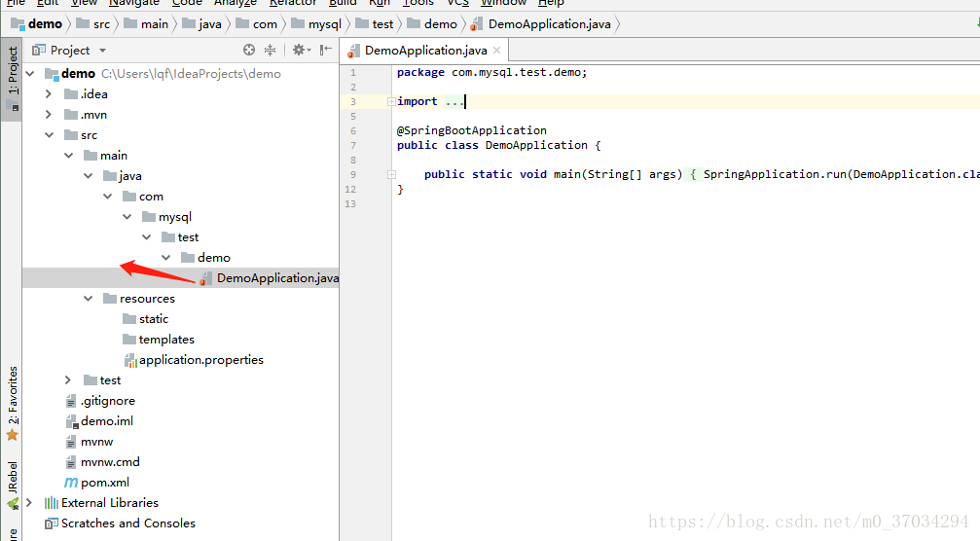980x541 pixels.
Task: Hide the Project tool window via hide icon
Action: click(x=326, y=50)
